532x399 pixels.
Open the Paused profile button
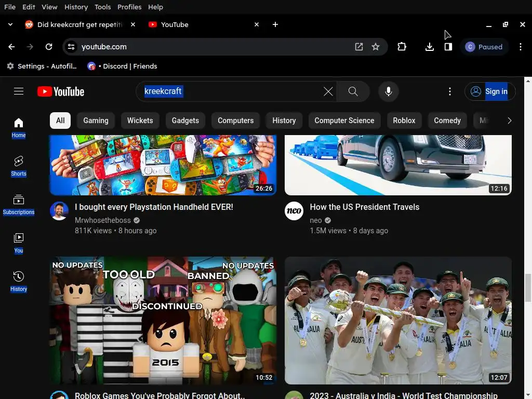(484, 47)
